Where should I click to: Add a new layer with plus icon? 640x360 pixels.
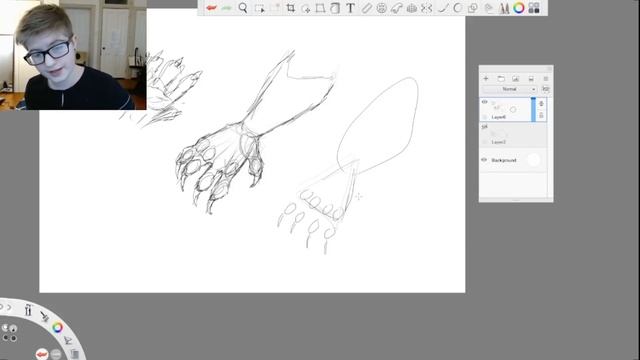[486, 78]
